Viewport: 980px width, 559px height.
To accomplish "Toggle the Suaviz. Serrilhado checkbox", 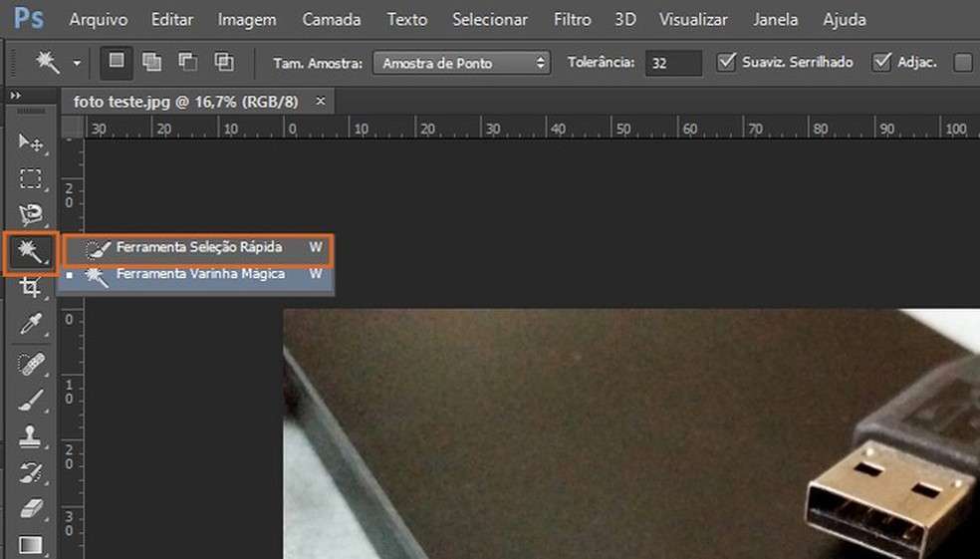I will (x=726, y=62).
